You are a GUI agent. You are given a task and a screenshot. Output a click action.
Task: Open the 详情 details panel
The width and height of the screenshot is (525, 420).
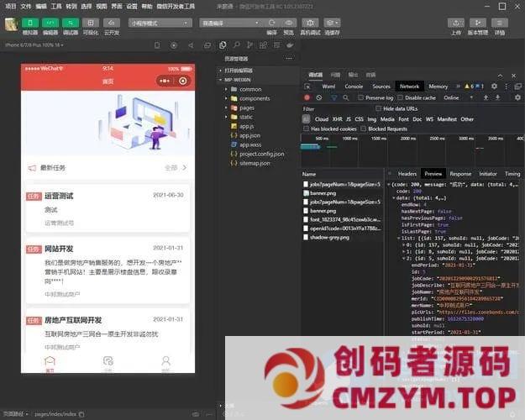click(500, 23)
